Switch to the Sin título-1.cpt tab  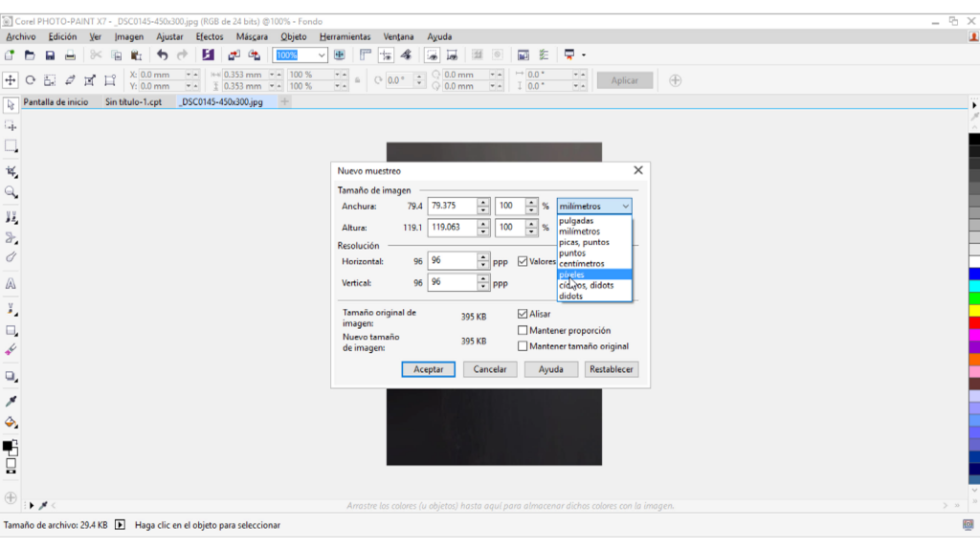click(133, 101)
